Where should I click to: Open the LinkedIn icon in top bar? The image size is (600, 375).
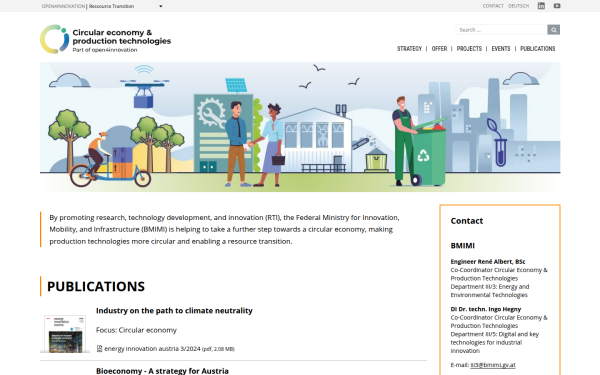coord(541,6)
